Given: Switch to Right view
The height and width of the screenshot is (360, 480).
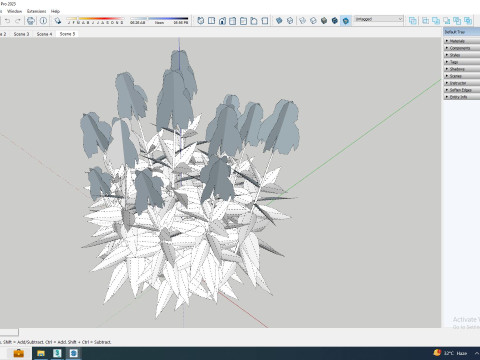Looking at the screenshot, I should point(233,21).
